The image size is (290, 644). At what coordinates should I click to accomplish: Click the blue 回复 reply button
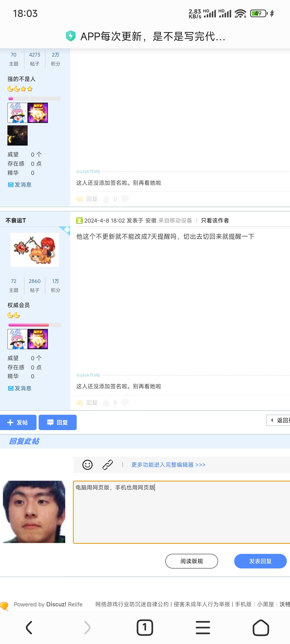click(x=58, y=422)
